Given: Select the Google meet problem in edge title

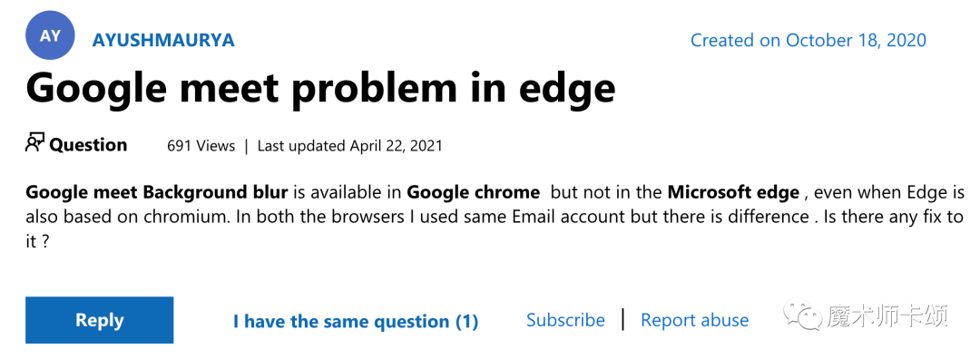Looking at the screenshot, I should (320, 87).
